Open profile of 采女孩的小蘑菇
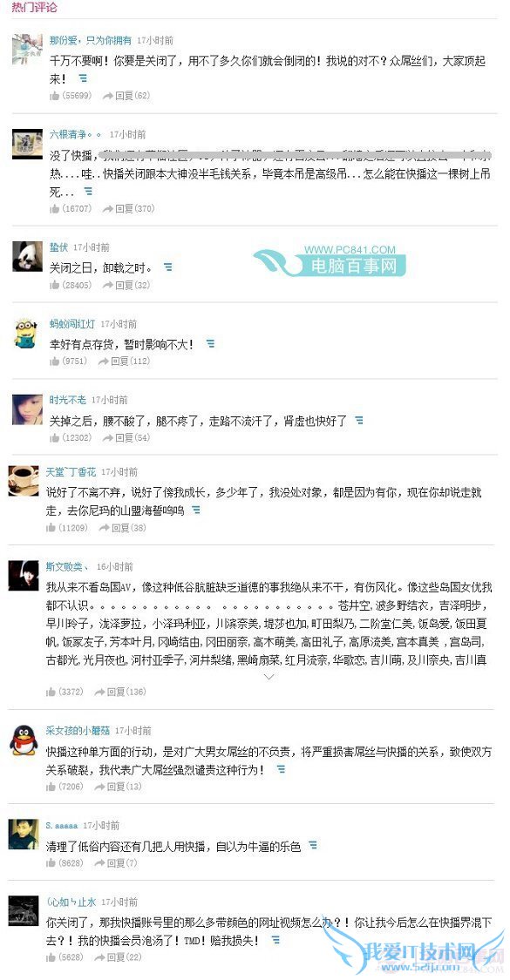510x980 pixels. tap(78, 730)
